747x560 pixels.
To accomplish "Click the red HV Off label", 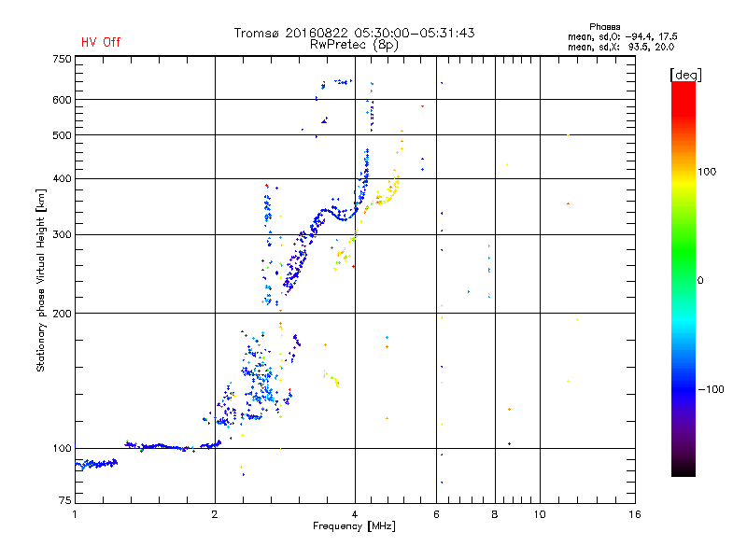I will point(101,42).
